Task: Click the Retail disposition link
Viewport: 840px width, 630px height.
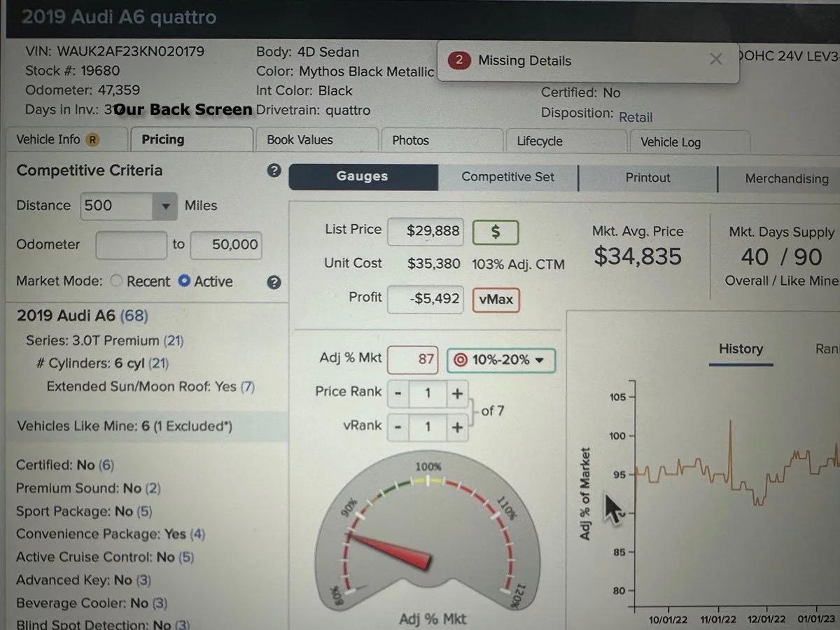Action: [x=635, y=117]
